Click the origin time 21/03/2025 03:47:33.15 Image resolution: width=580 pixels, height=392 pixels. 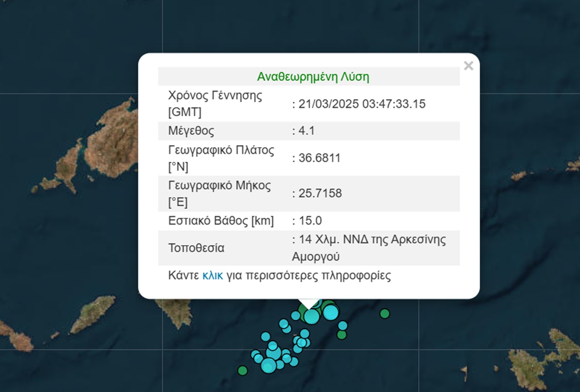(x=362, y=104)
